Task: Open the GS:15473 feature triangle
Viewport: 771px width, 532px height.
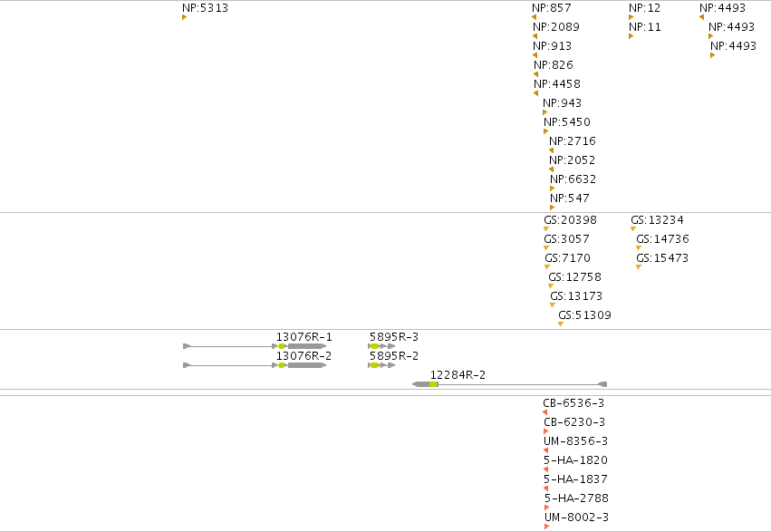Action: [x=639, y=267]
